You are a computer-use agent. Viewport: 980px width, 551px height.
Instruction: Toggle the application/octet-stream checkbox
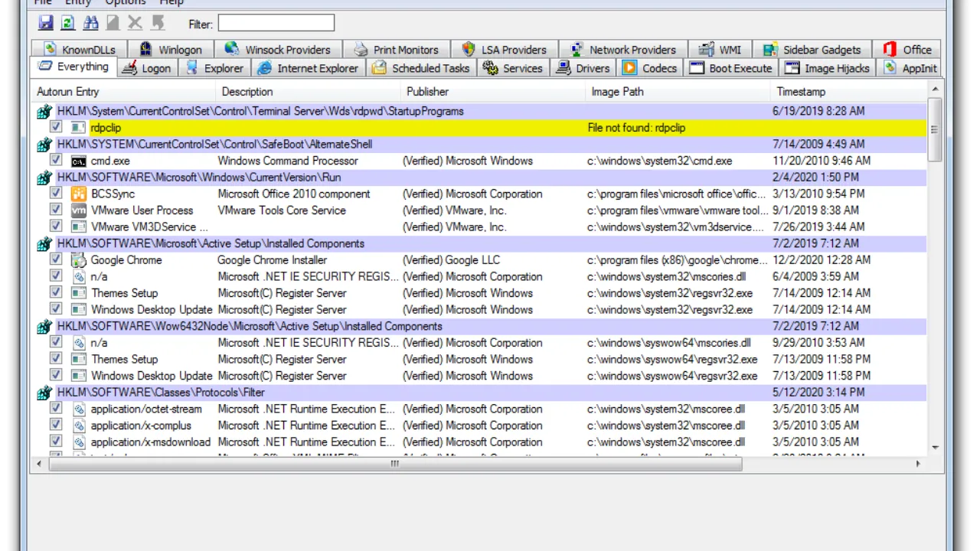pyautogui.click(x=56, y=408)
